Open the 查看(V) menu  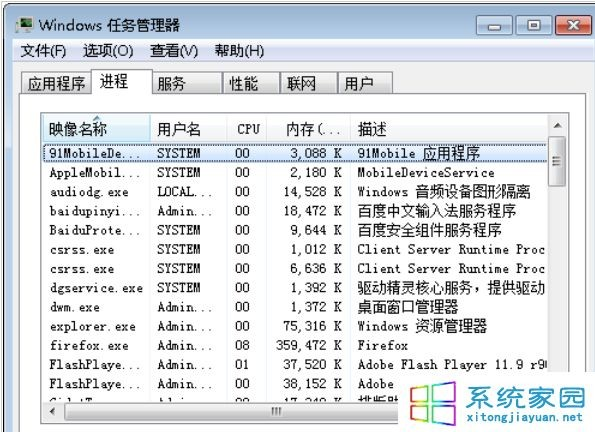(x=174, y=50)
